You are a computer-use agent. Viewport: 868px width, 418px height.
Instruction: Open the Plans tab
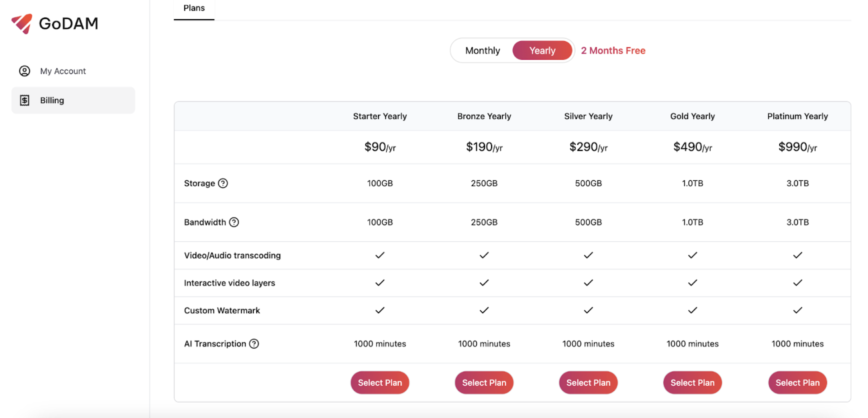(x=194, y=8)
